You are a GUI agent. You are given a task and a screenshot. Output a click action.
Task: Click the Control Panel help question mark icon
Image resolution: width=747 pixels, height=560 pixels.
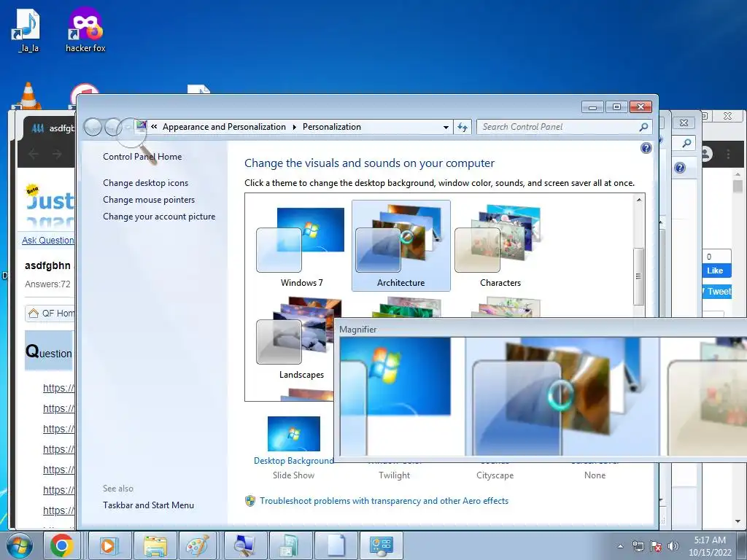[646, 148]
